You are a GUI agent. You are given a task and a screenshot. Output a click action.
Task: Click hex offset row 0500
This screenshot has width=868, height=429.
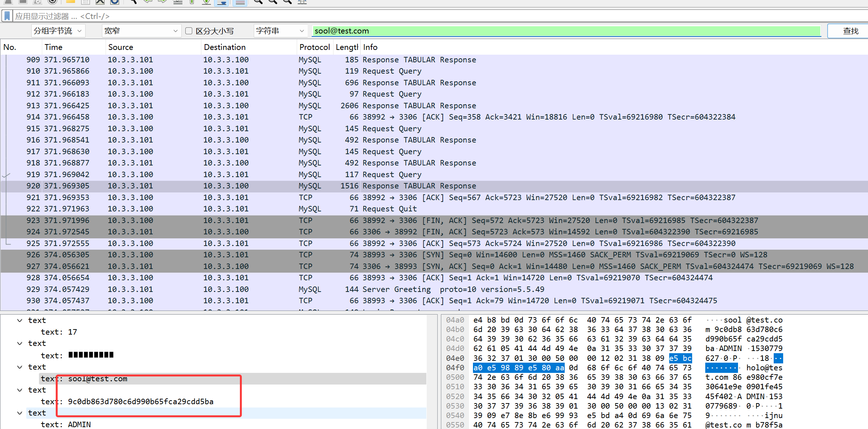(x=455, y=377)
